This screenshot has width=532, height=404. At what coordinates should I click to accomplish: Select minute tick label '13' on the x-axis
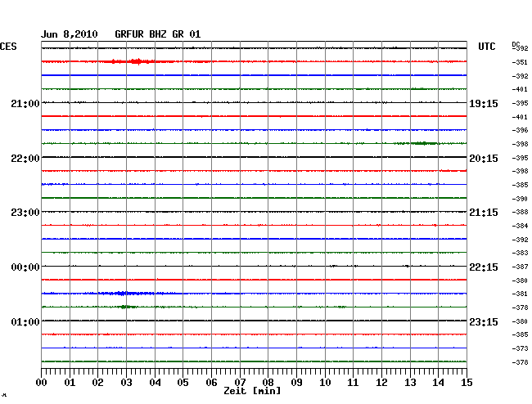pos(410,383)
